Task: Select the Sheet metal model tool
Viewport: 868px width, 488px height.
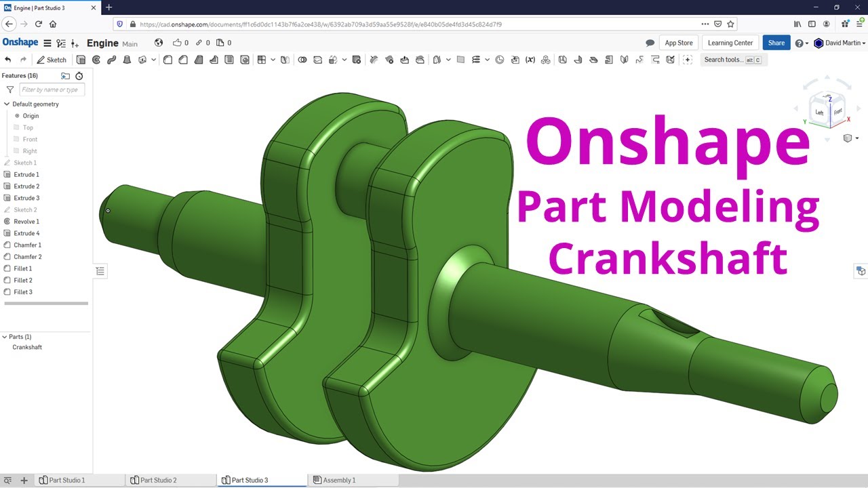Action: click(x=562, y=60)
